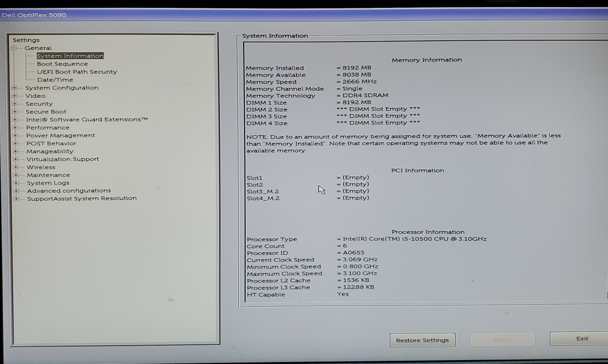The height and width of the screenshot is (364, 608).
Task: Open the Boot Sequence settings
Action: pyautogui.click(x=62, y=64)
